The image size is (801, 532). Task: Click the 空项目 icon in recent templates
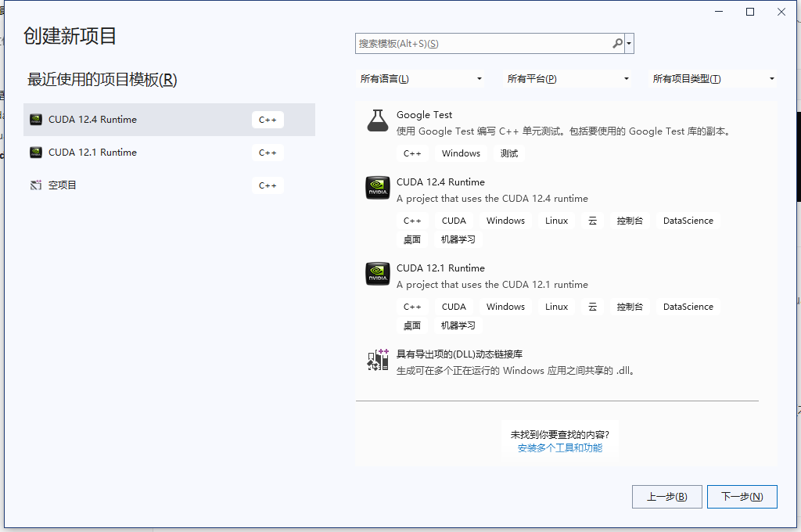pyautogui.click(x=36, y=185)
